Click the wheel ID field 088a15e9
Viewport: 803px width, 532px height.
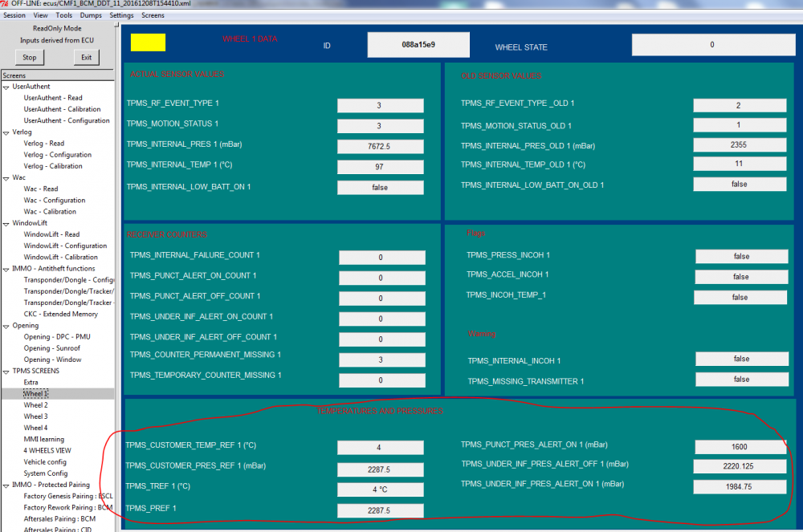(x=418, y=45)
